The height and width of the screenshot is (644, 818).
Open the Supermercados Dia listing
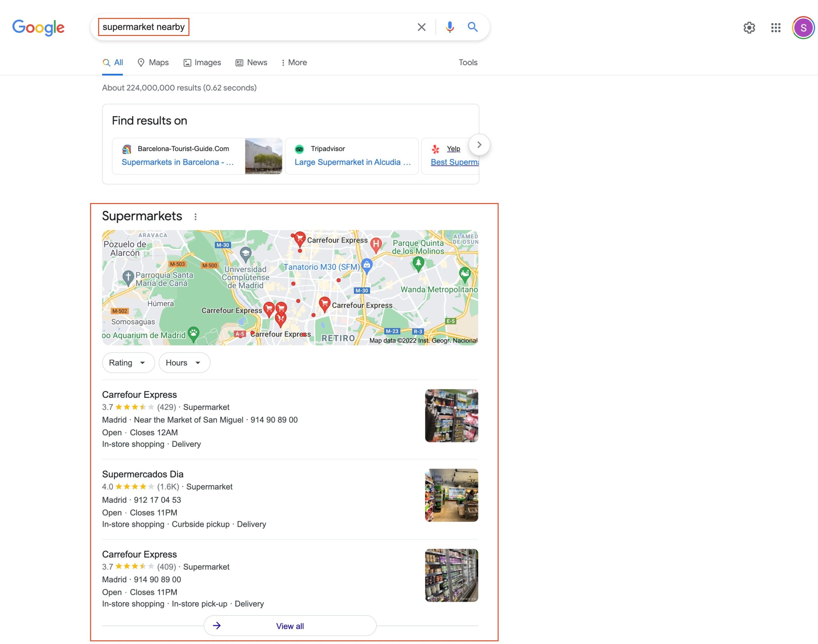tap(143, 474)
